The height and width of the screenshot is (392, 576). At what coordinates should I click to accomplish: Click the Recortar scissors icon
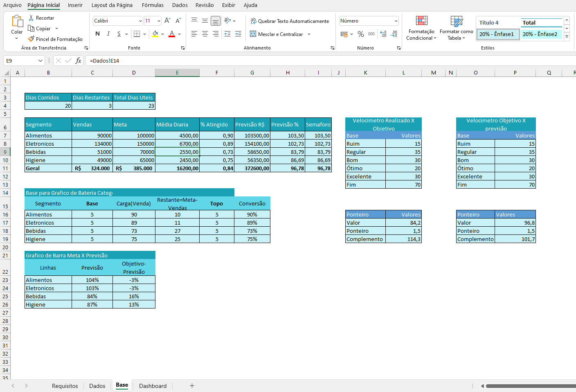pos(31,18)
